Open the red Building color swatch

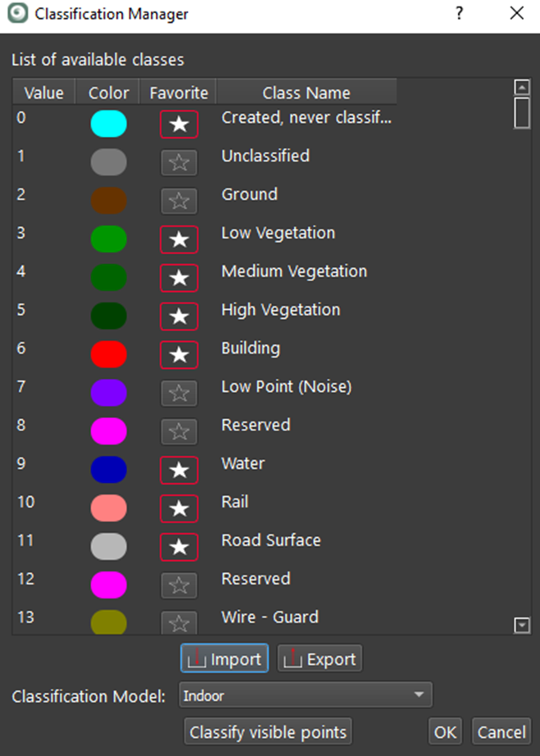pos(108,354)
